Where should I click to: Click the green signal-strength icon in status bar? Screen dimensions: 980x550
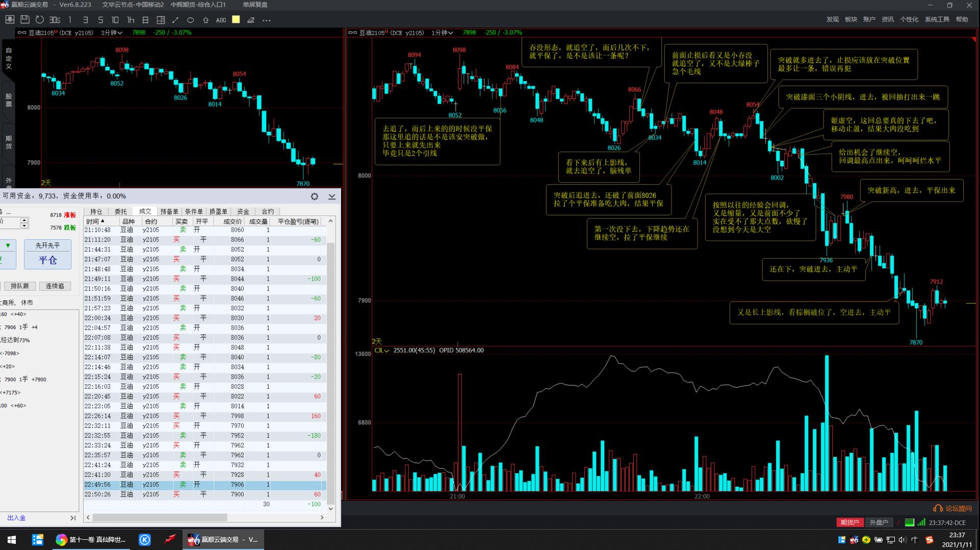[x=921, y=522]
